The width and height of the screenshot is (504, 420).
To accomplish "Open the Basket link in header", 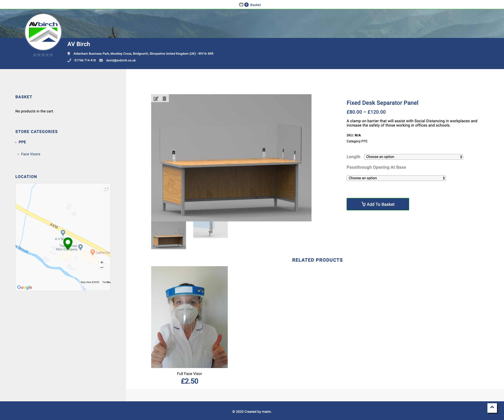I will pos(255,5).
